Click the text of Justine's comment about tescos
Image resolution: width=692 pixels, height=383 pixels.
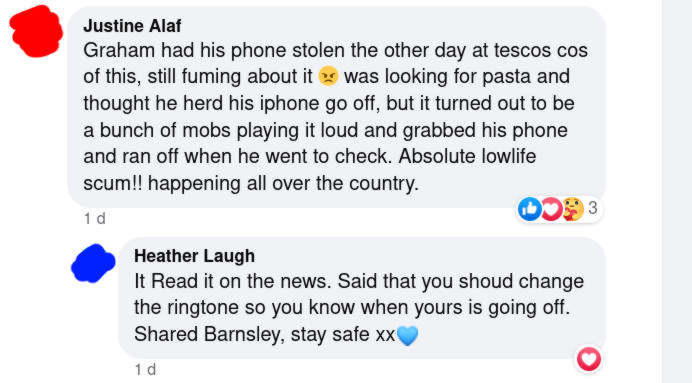335,116
